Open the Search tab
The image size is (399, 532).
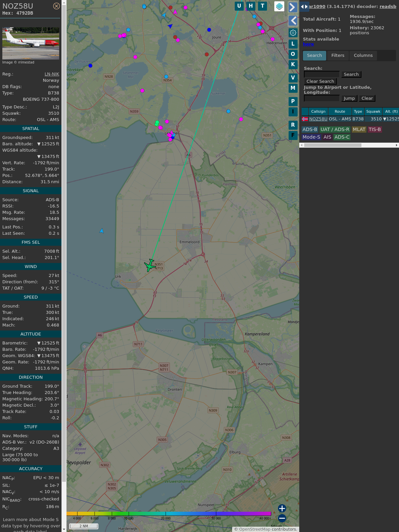(x=315, y=56)
